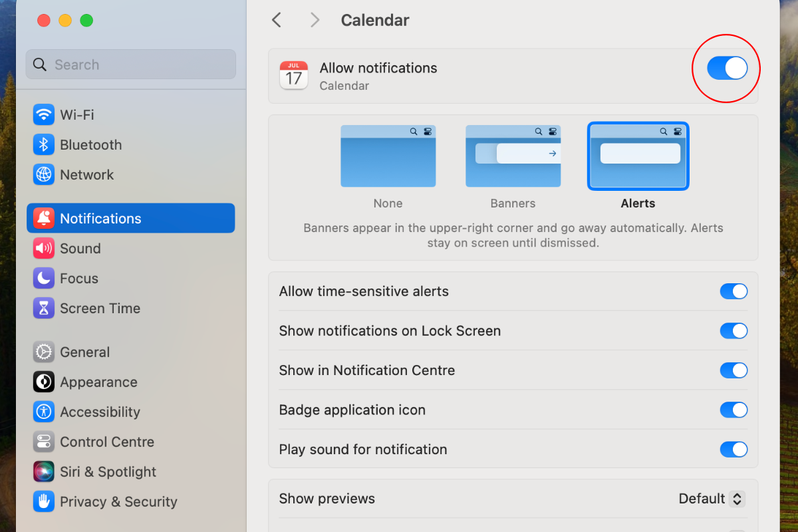Open the Show previews dropdown

(x=712, y=499)
